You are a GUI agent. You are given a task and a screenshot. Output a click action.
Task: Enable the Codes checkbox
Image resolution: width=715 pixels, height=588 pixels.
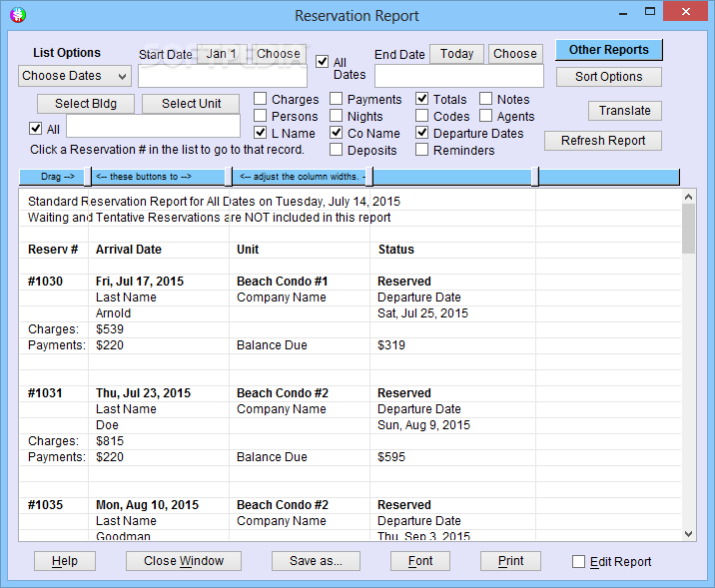[421, 116]
